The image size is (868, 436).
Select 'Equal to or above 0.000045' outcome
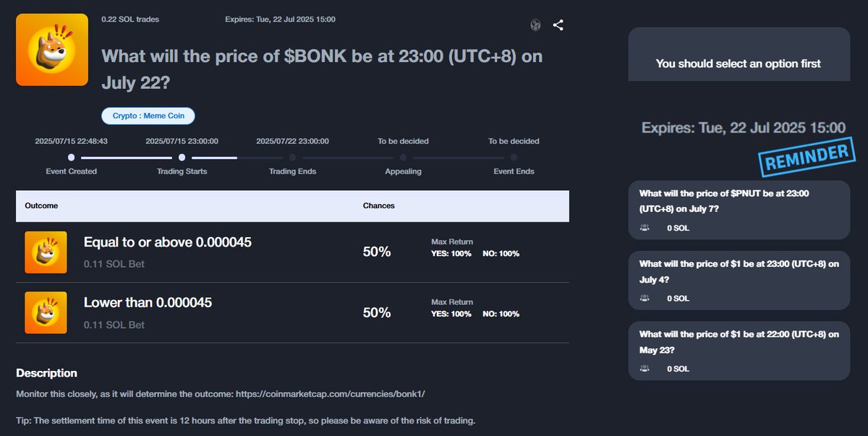pos(167,243)
